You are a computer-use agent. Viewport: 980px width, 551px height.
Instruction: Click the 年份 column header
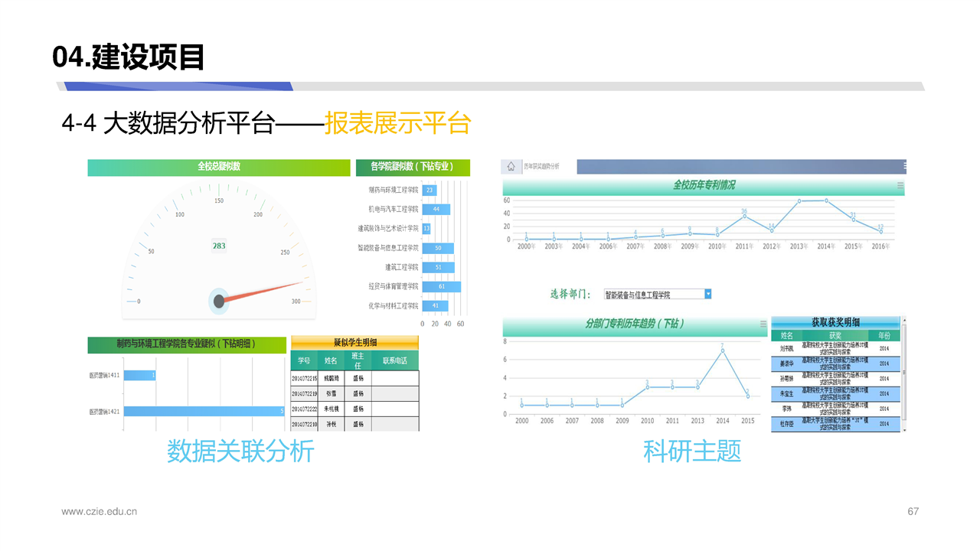click(884, 335)
